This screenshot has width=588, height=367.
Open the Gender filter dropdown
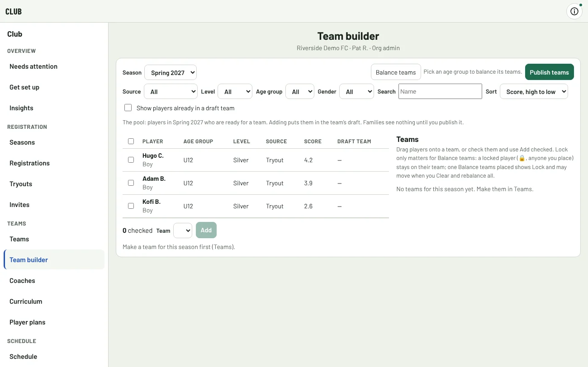click(x=356, y=91)
